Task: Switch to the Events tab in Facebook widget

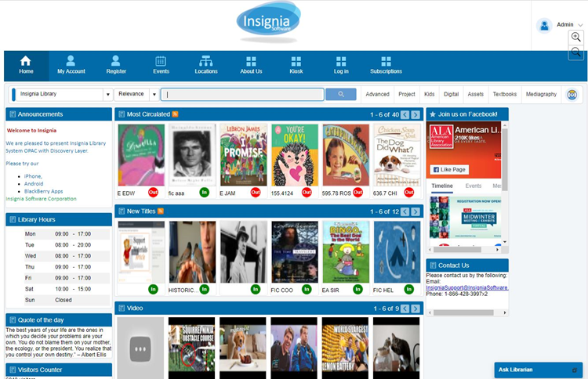Action: coord(473,186)
